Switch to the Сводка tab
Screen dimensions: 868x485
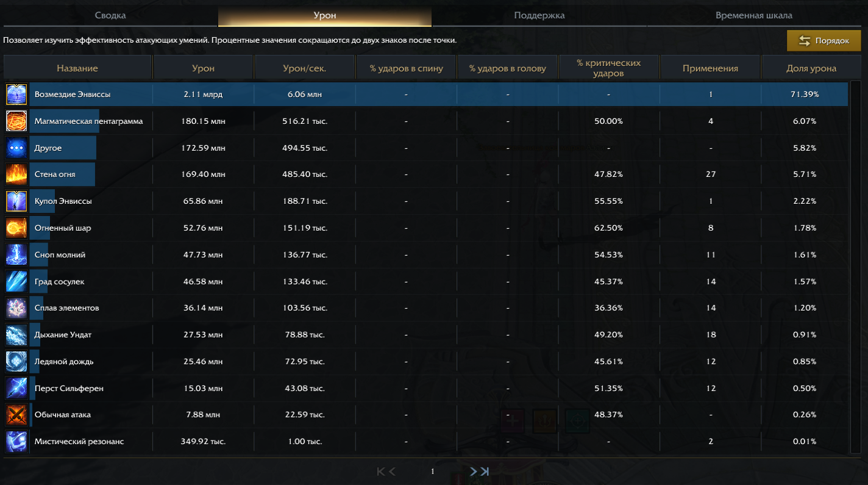[x=110, y=15]
